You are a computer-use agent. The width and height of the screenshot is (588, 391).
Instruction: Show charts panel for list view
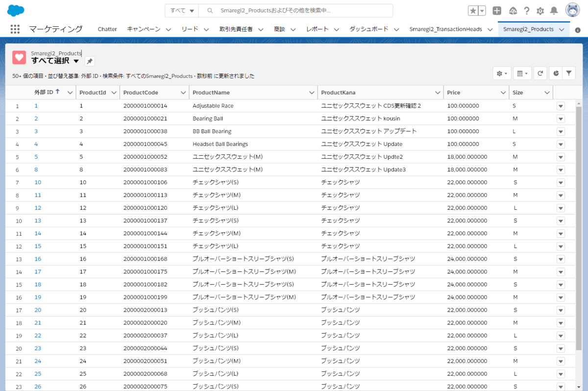pos(555,73)
